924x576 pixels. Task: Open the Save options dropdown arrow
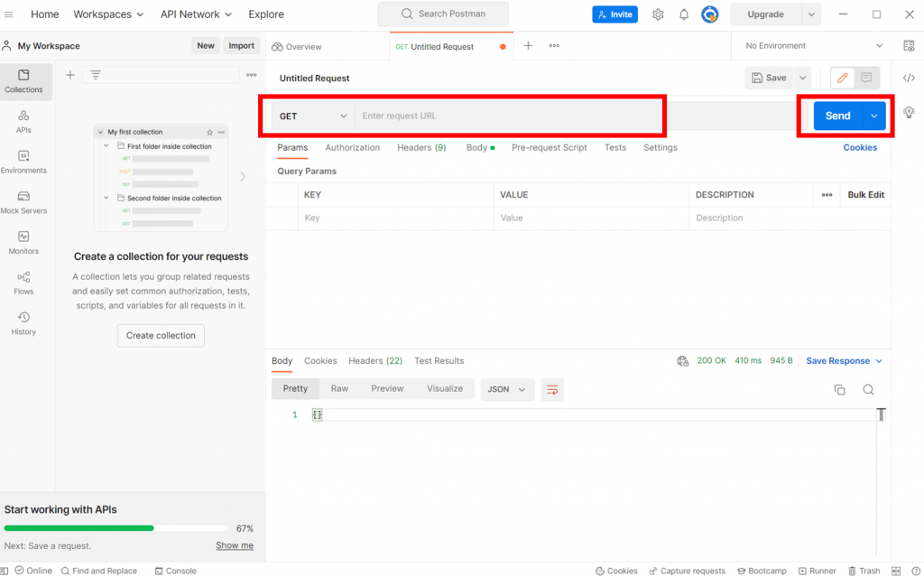pyautogui.click(x=802, y=78)
